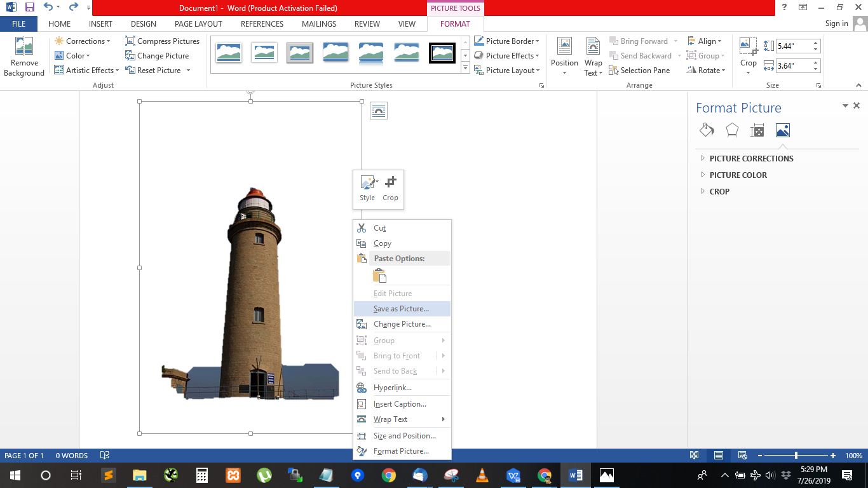Viewport: 868px width, 488px height.
Task: Switch to the INSERT tab
Action: point(100,24)
